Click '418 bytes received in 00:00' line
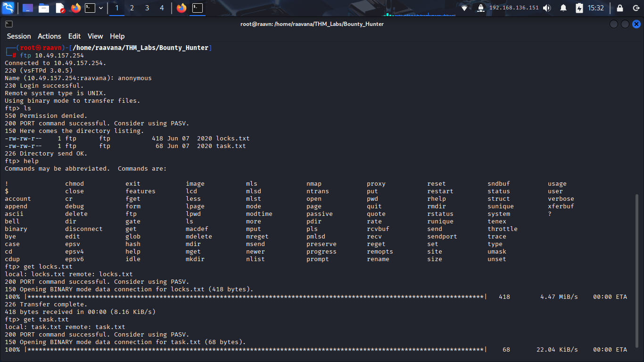Screen dimensions: 644x362 [80, 312]
